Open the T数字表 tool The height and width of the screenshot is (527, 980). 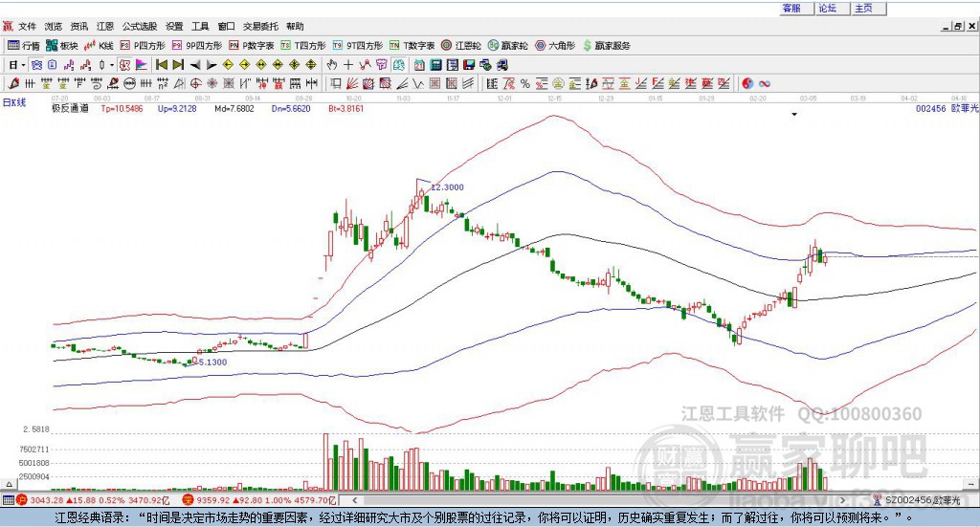point(412,46)
